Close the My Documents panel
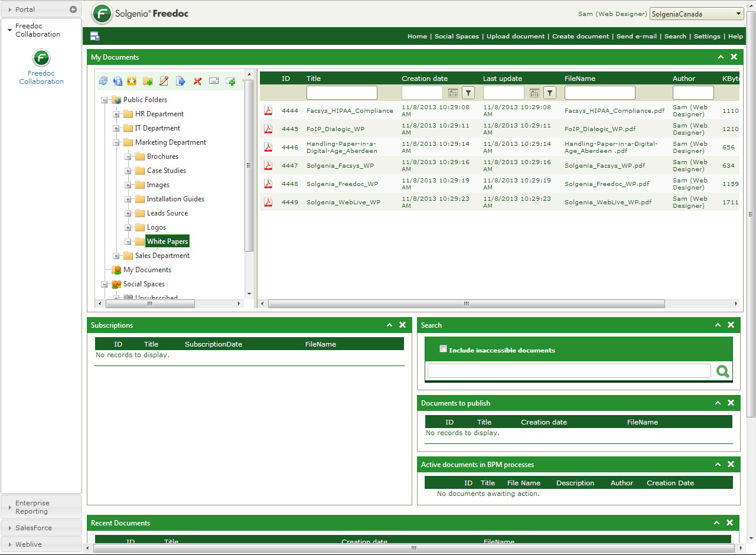Viewport: 756px width, 555px height. pyautogui.click(x=734, y=57)
